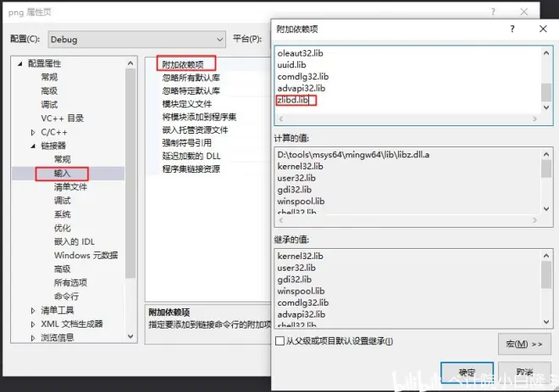Open the 配置 Debug dropdown
Image resolution: width=559 pixels, height=392 pixels.
coord(136,39)
